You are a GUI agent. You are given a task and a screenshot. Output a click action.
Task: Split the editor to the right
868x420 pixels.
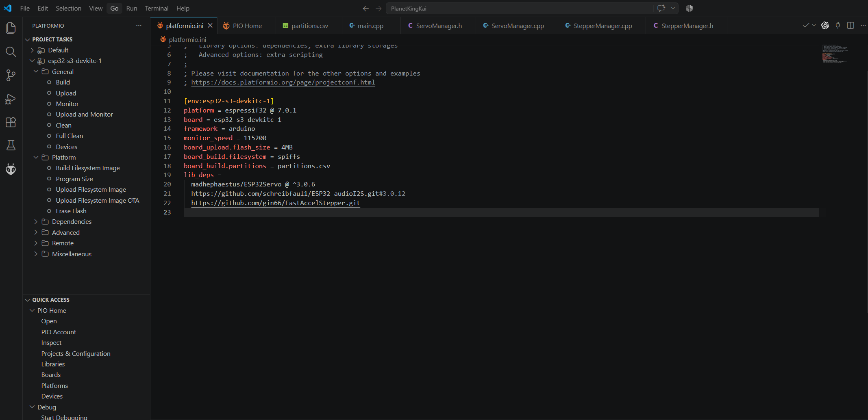851,25
